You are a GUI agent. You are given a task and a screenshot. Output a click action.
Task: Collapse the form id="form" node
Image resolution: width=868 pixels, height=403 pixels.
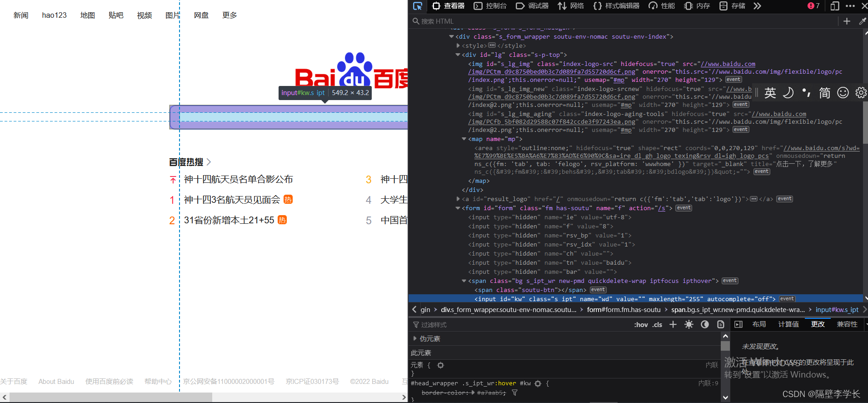[458, 208]
